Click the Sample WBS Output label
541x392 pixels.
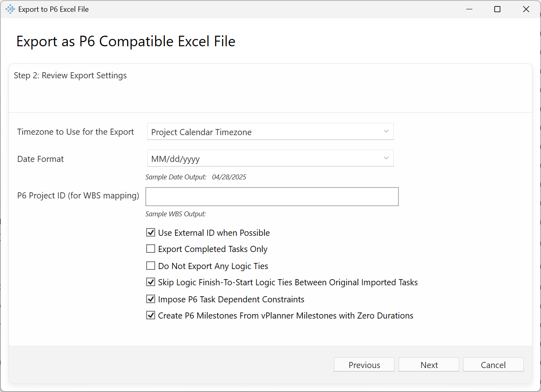coord(175,214)
